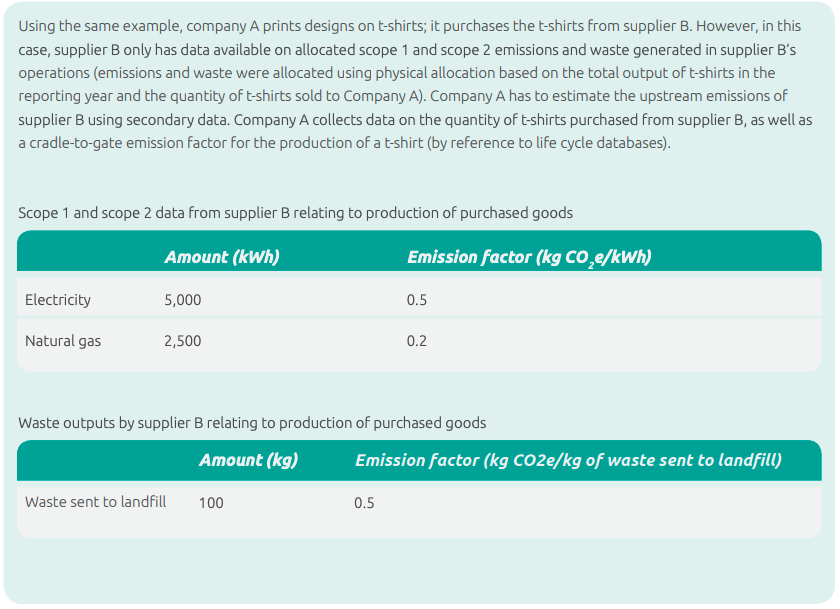Select the Emission factor (kg CO2e/kWh) header
Image resolution: width=840 pixels, height=609 pixels.
click(x=529, y=258)
